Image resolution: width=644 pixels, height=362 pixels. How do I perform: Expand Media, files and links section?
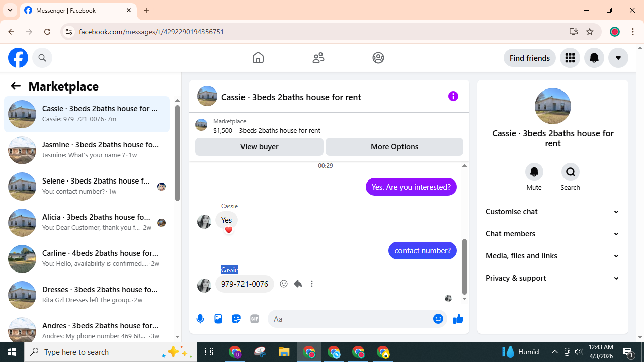tap(552, 256)
